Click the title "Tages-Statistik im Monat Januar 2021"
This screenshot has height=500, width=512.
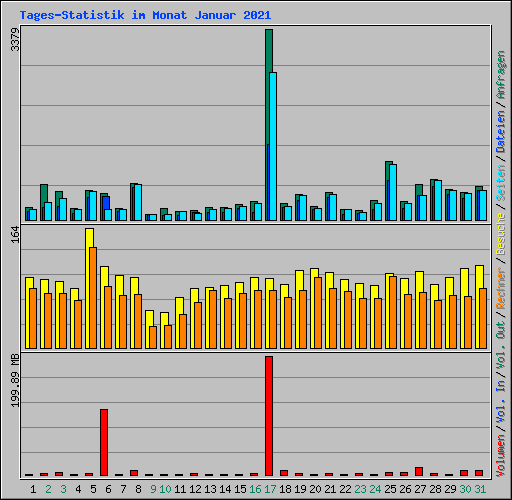pos(145,15)
